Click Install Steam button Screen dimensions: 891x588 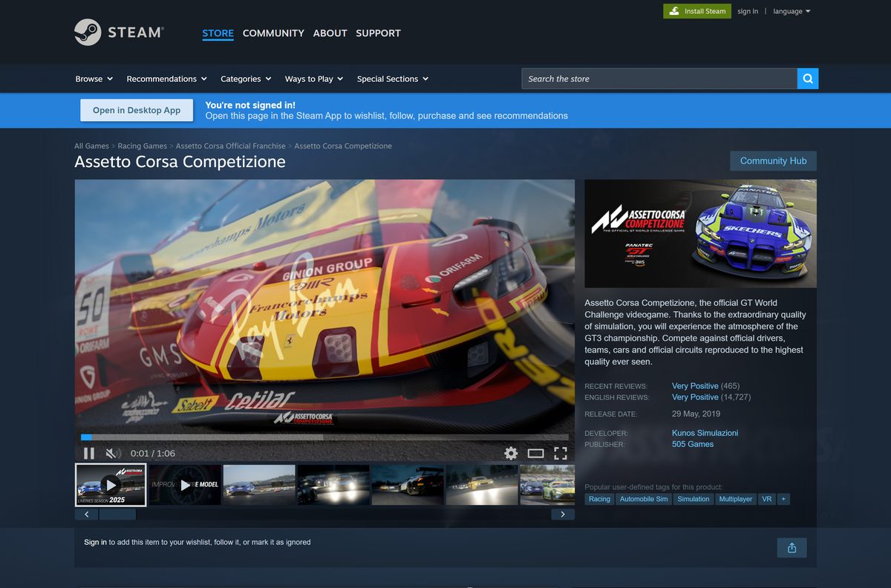pos(696,11)
